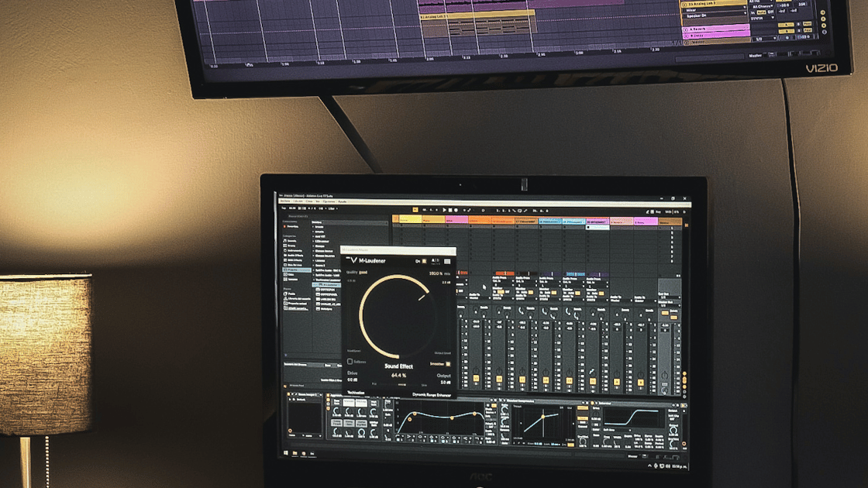Select MIDI Effects category in browser

coord(294,260)
